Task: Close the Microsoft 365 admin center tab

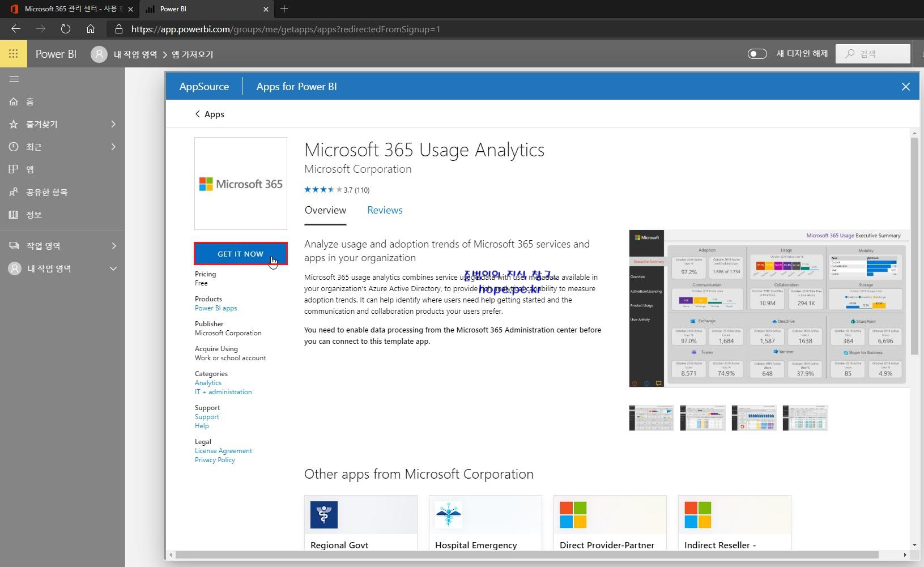Action: [x=130, y=9]
